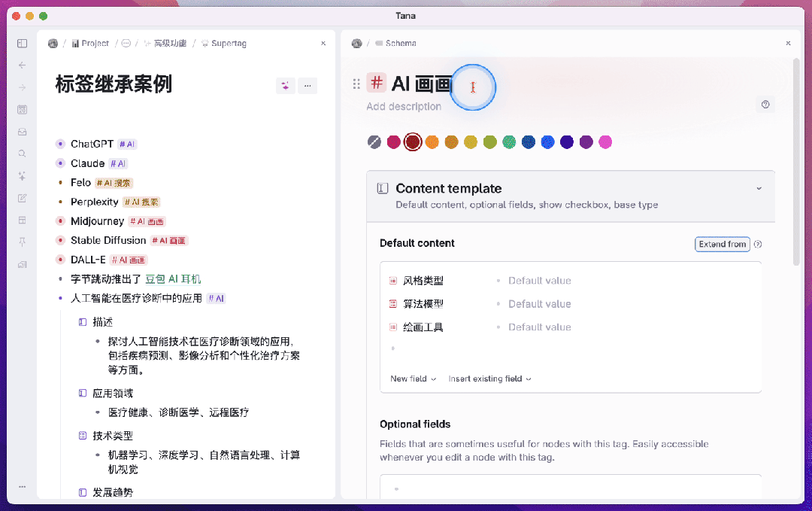Screen dimensions: 812x511
Task: Open the Insert existing field dropdown
Action: [490, 379]
